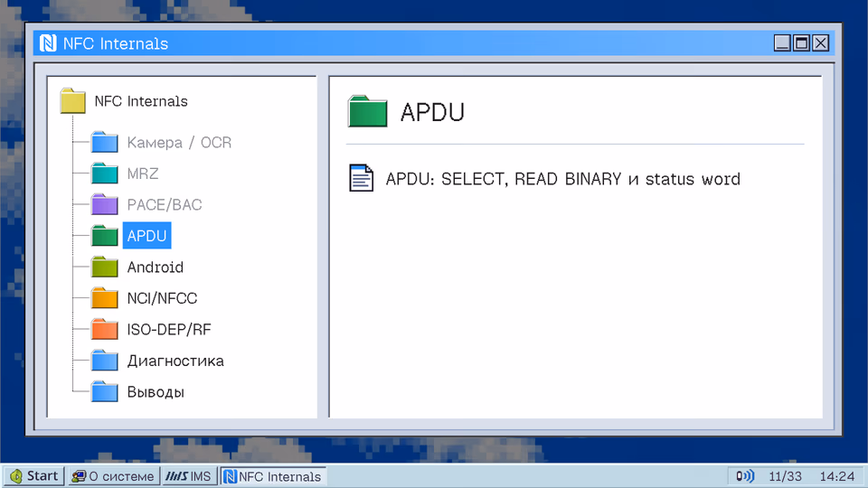868x488 pixels.
Task: Select Android in the tree
Action: coord(155,267)
